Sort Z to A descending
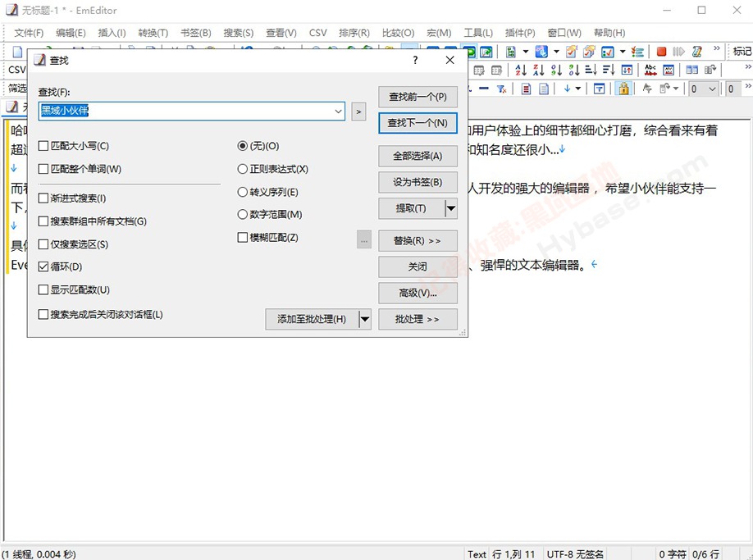This screenshot has height=560, width=753. [538, 70]
